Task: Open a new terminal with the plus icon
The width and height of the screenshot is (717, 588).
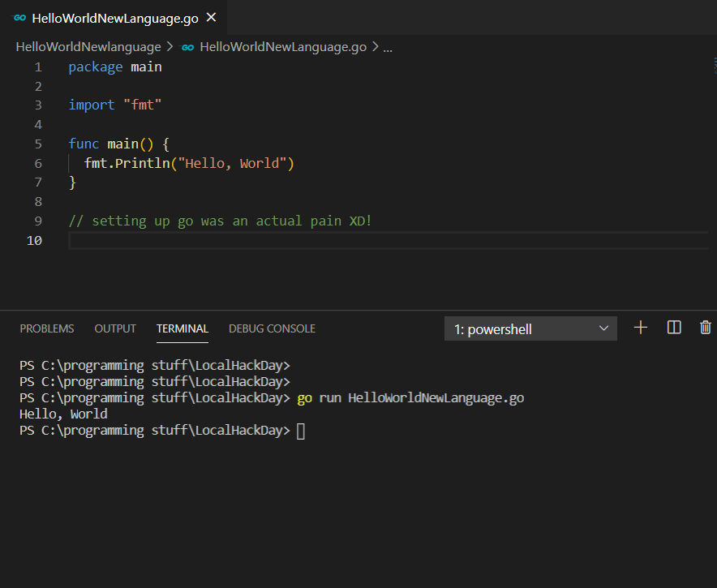Action: point(640,327)
